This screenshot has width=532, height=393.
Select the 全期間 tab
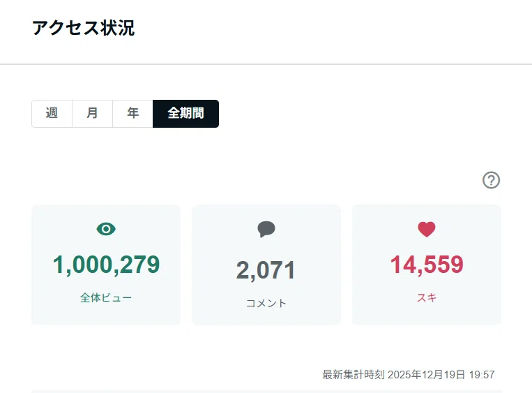point(185,114)
